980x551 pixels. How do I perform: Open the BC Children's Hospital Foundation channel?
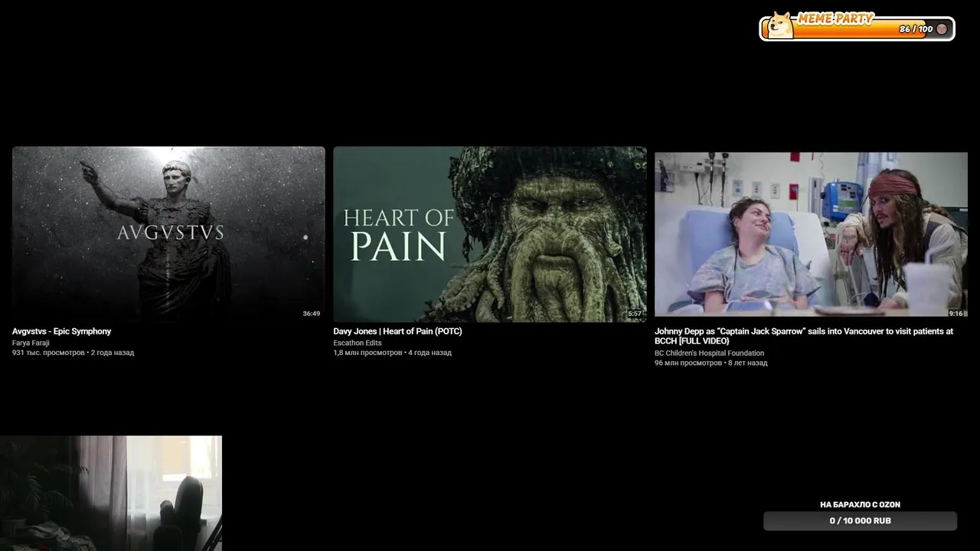[x=709, y=353]
